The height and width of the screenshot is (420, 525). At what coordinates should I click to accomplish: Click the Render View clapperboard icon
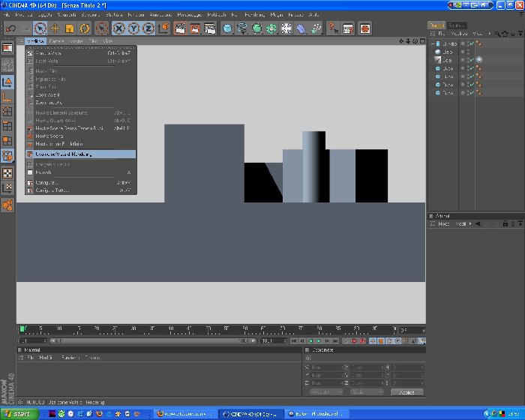click(180, 28)
